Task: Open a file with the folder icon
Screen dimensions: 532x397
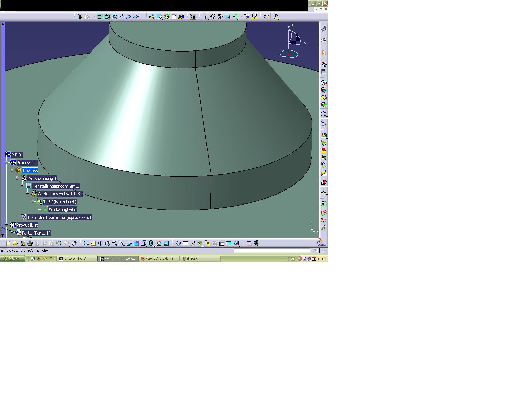Action: (x=15, y=243)
